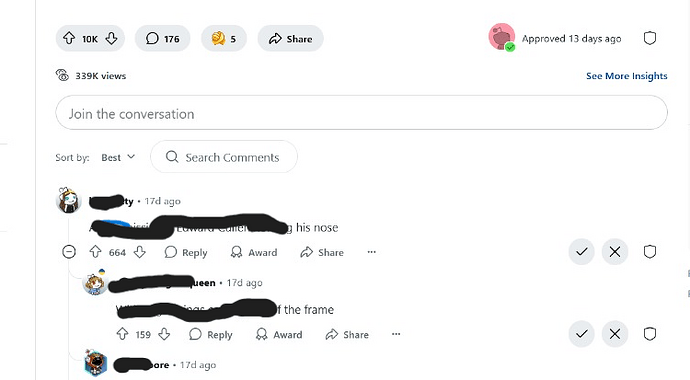The height and width of the screenshot is (380, 690).
Task: Open more options on the 664-vote comment
Action: click(371, 252)
